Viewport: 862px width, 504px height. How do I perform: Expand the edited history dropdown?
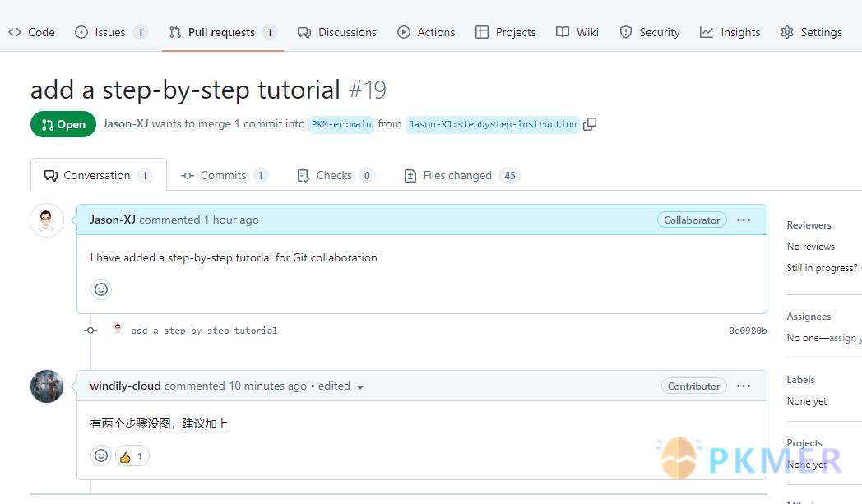point(341,386)
